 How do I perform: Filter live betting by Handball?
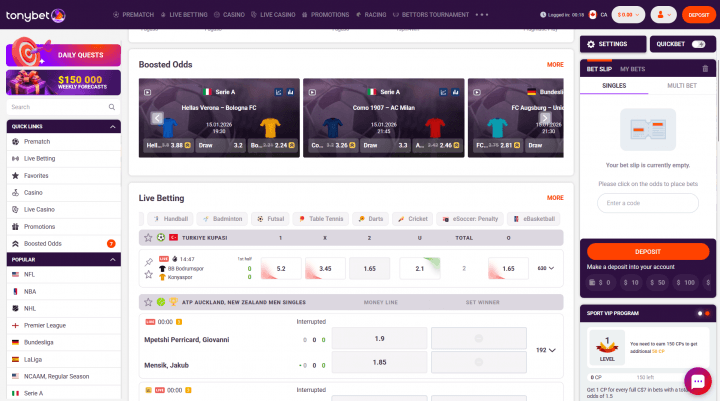pyautogui.click(x=170, y=219)
